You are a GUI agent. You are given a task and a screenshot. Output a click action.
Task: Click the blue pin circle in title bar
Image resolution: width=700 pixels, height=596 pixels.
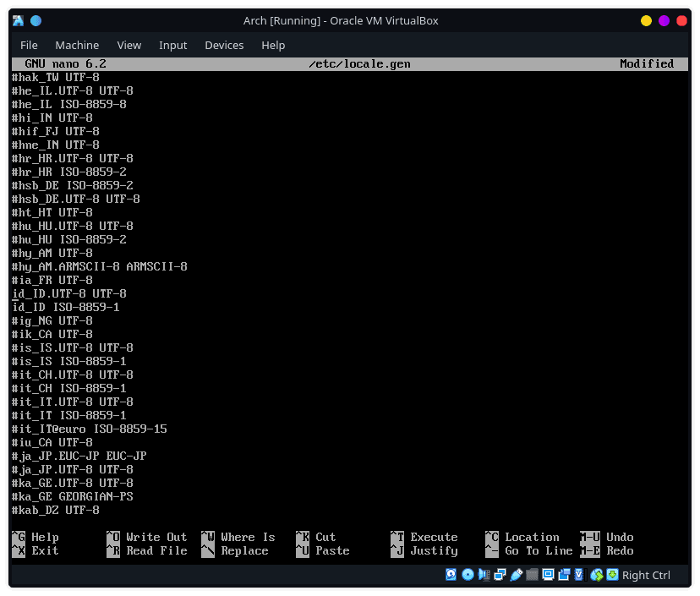click(x=36, y=20)
